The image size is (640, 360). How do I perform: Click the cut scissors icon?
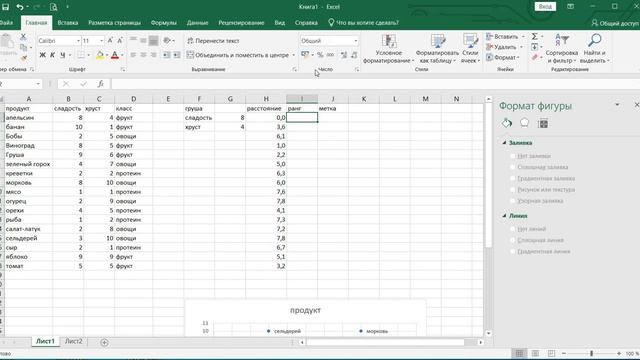click(23, 37)
